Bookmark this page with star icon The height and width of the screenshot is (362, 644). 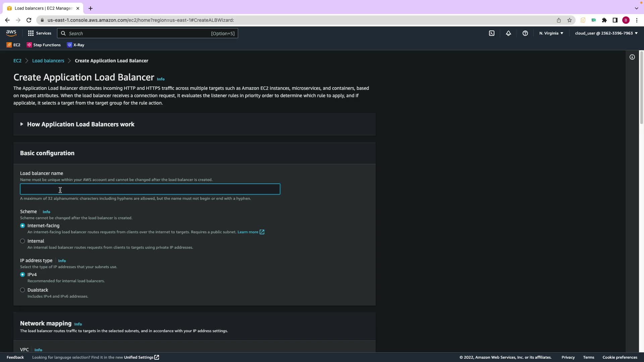(x=570, y=20)
